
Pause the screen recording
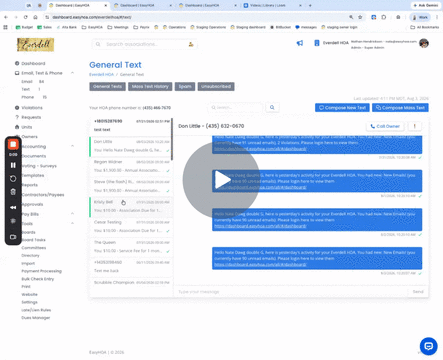(x=13, y=165)
